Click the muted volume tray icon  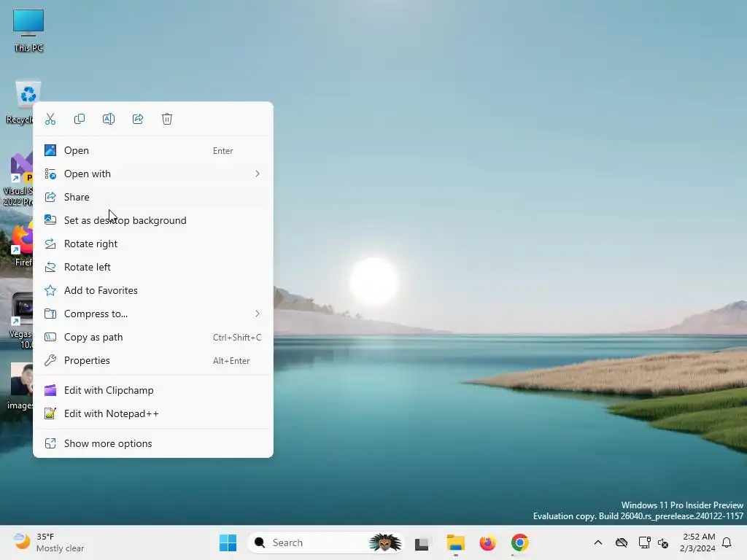(x=662, y=542)
